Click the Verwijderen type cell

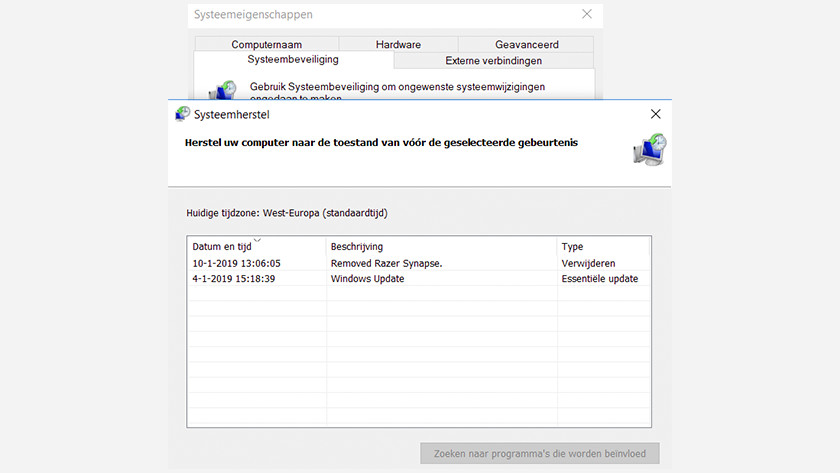click(589, 264)
